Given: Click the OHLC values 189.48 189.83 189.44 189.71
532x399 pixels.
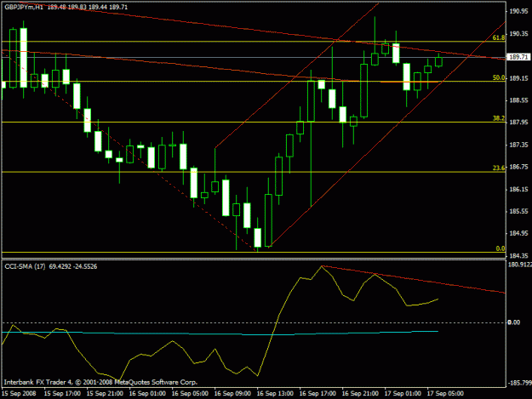Looking at the screenshot, I should pos(88,7).
